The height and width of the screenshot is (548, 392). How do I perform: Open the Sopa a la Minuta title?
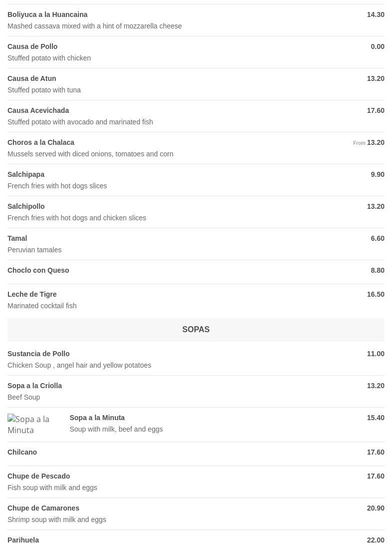point(97,418)
